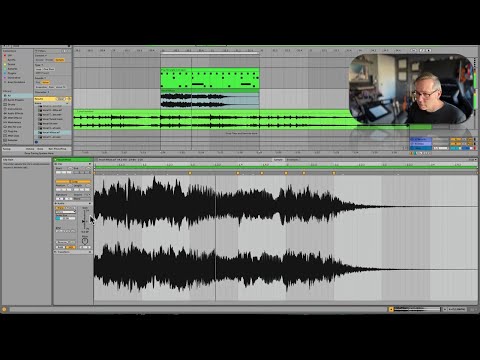The image size is (480, 360).
Task: Select the green MIDI clip with note dots
Action: [210, 78]
